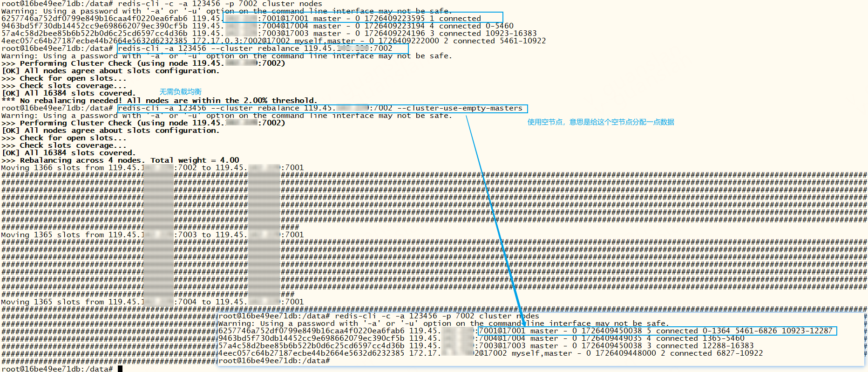
Task: Click the "Moving 1365 slots" line from port 7004
Action: click(x=152, y=302)
